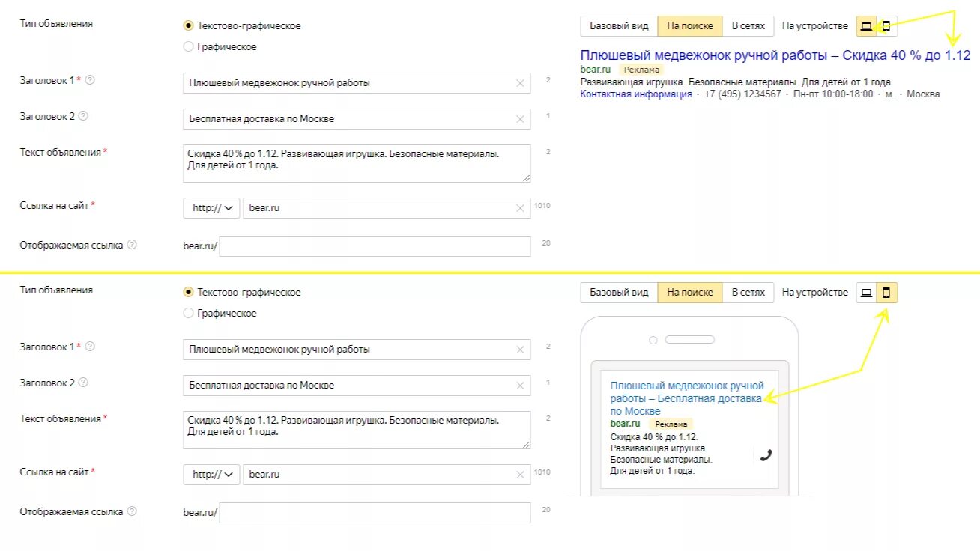Open Контактная информация link in ad preview

point(636,94)
